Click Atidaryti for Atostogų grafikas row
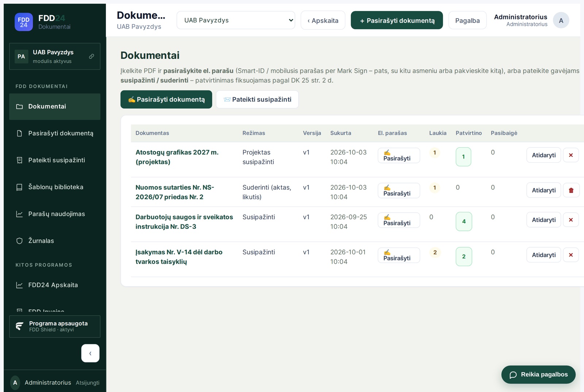Screen dimensions: 584x392 click(x=543, y=155)
